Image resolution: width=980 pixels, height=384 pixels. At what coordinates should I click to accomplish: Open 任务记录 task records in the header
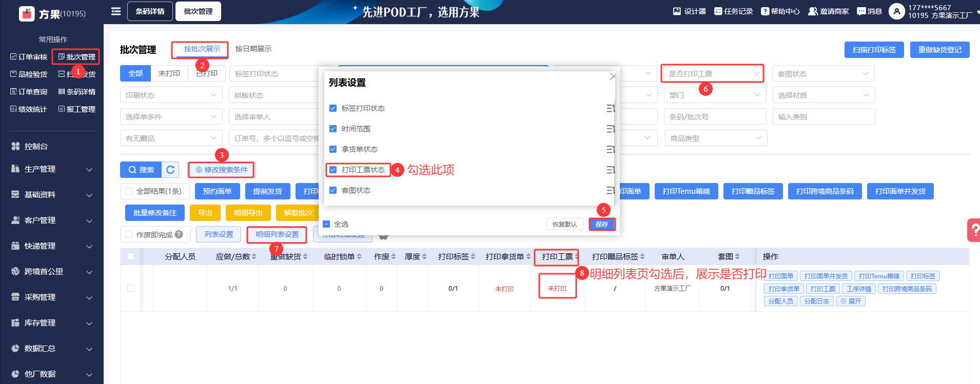[733, 11]
